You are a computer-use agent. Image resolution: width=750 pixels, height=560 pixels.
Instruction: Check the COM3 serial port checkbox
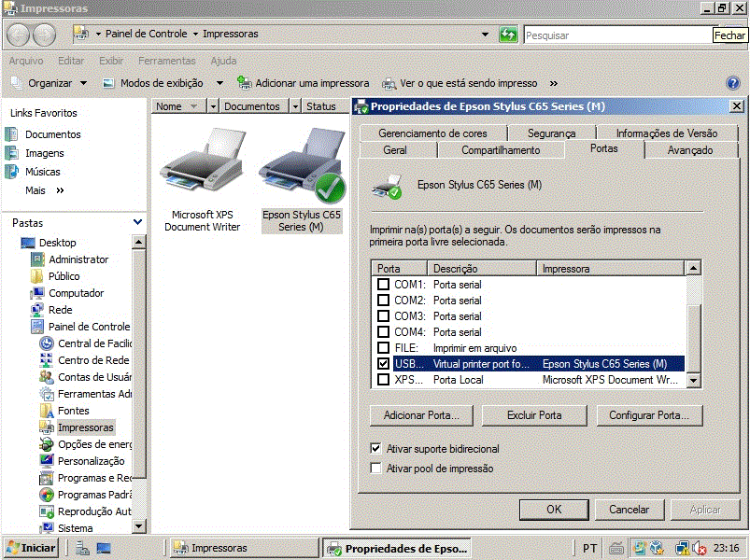383,315
